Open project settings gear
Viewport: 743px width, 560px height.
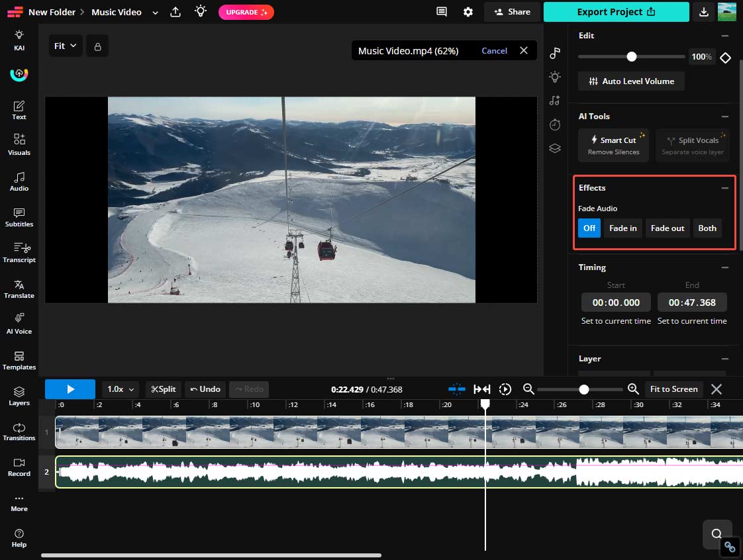tap(468, 12)
